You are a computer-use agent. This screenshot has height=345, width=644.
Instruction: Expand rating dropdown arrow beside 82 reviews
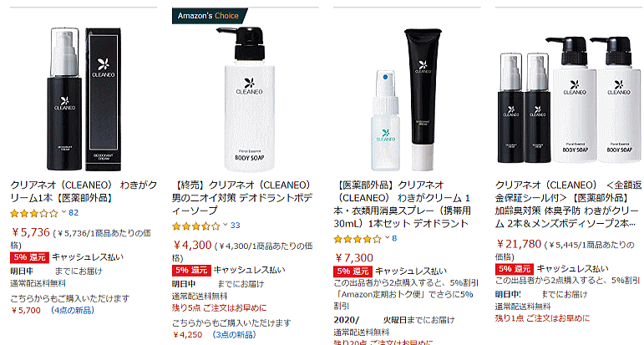[63, 213]
